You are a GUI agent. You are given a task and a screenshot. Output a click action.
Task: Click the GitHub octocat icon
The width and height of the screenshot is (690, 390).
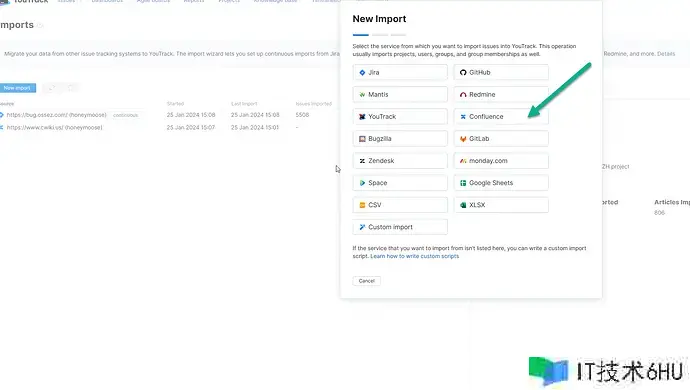pyautogui.click(x=463, y=73)
